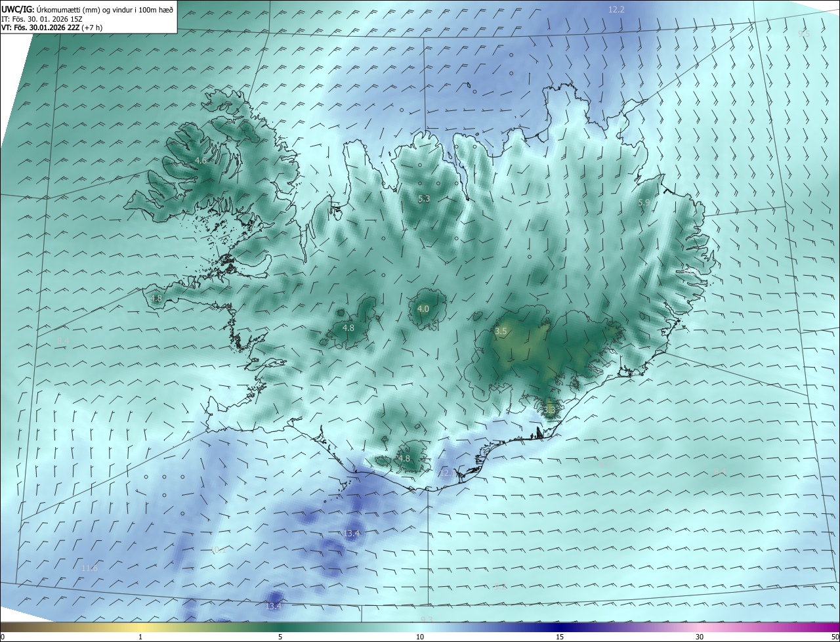Click the colorbar tick label 50

[835, 637]
